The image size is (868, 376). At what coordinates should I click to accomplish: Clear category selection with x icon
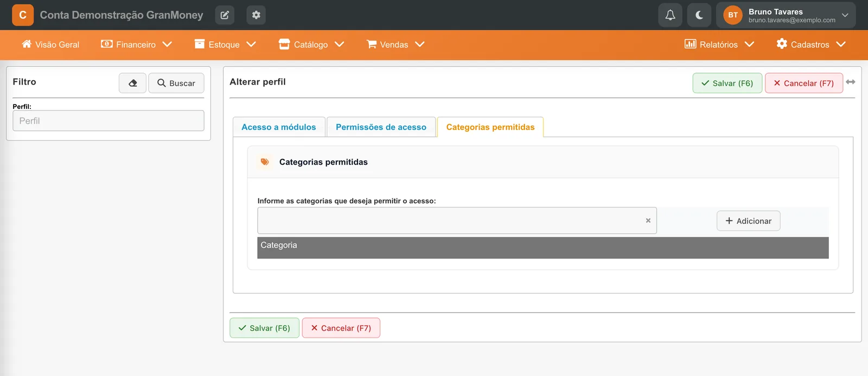(x=648, y=221)
